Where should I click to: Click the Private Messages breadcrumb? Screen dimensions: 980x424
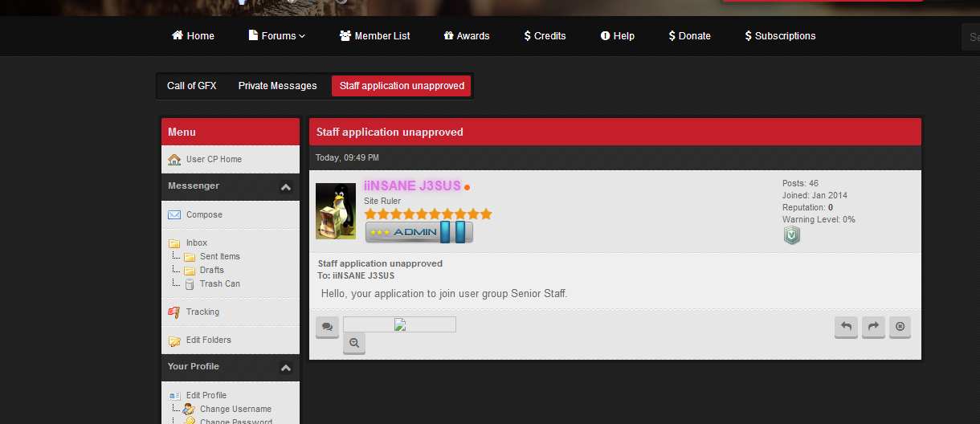[277, 86]
